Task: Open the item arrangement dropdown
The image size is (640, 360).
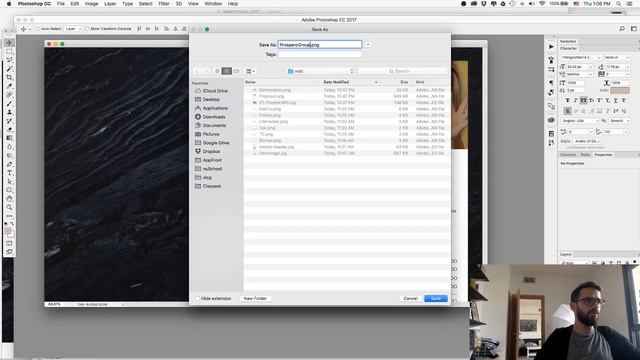Action: coord(250,71)
